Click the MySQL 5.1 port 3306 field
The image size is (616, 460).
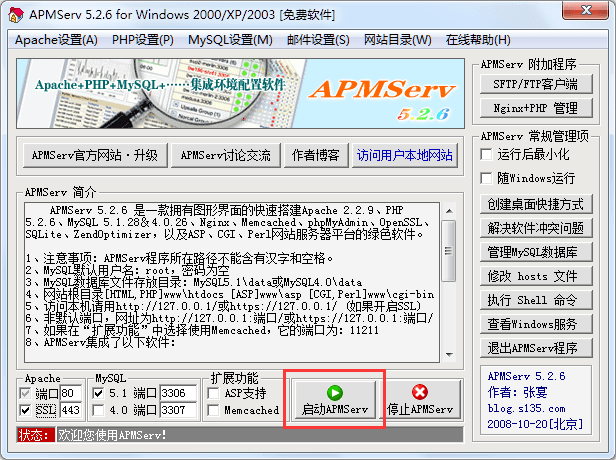(x=178, y=393)
